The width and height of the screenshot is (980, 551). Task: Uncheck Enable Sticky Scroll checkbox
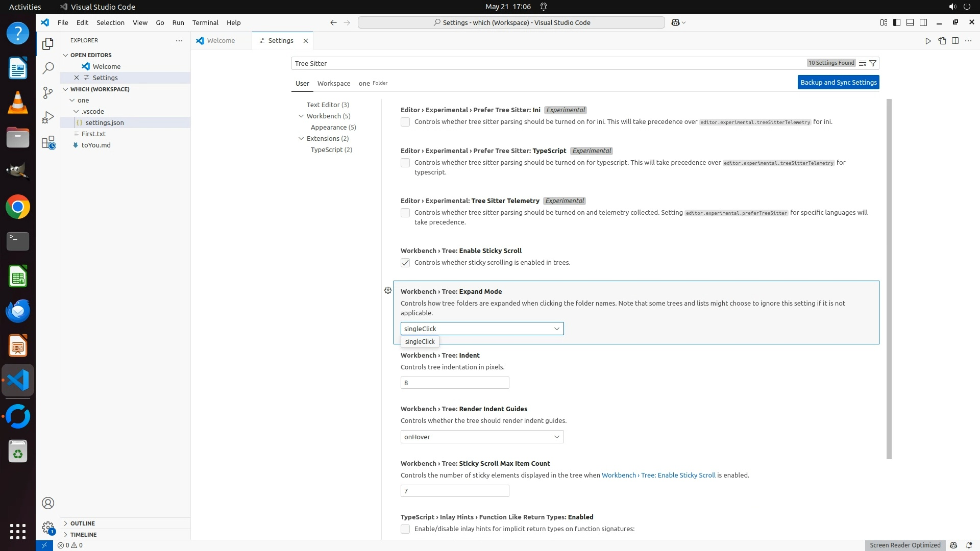point(405,263)
